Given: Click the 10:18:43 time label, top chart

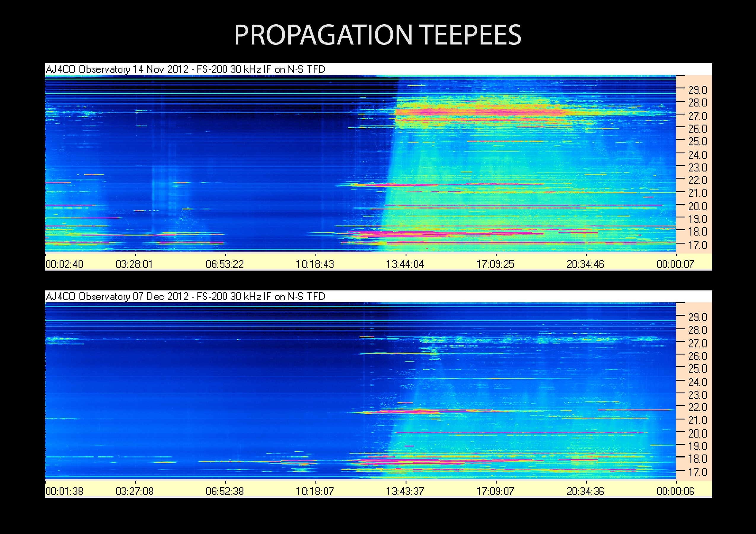Looking at the screenshot, I should click(315, 264).
